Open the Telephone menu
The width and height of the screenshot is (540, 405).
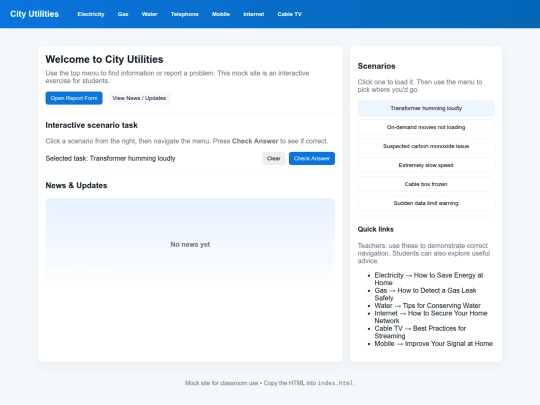click(185, 14)
